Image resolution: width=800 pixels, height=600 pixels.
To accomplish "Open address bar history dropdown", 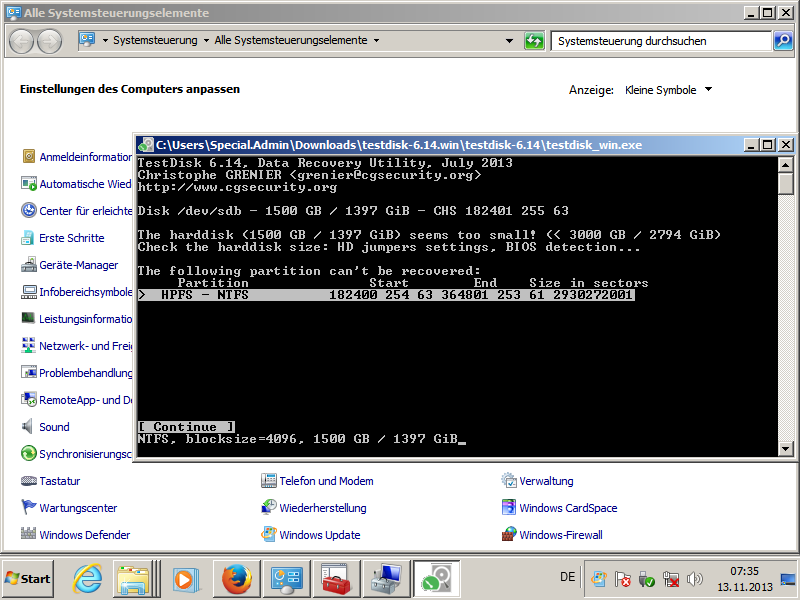I will tap(509, 41).
